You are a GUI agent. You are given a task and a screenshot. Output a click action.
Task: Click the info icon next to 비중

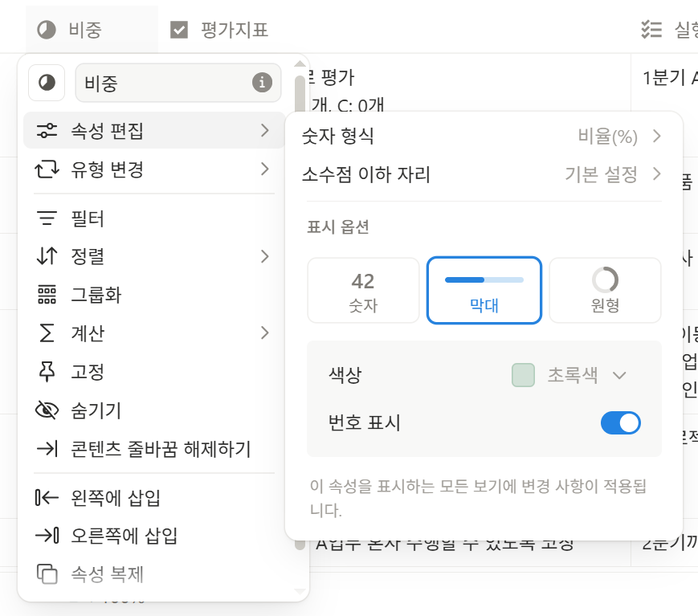pyautogui.click(x=262, y=83)
